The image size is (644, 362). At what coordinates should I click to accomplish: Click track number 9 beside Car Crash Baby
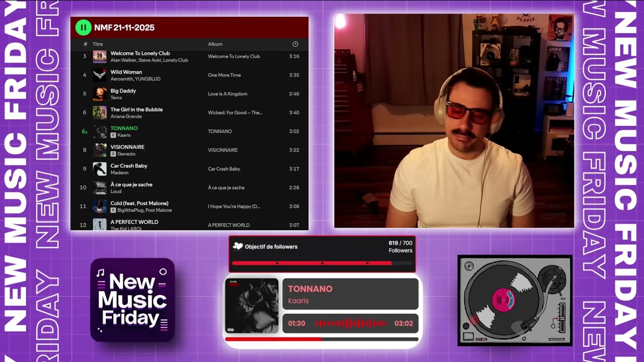pos(85,169)
